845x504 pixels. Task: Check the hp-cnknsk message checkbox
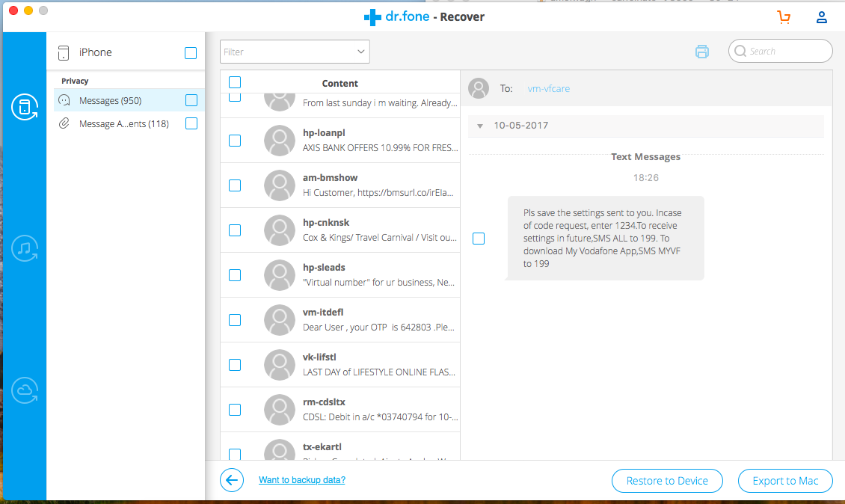point(235,230)
